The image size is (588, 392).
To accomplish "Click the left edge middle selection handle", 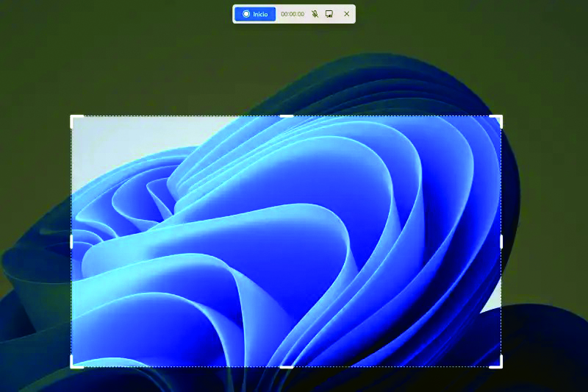I will click(x=71, y=242).
